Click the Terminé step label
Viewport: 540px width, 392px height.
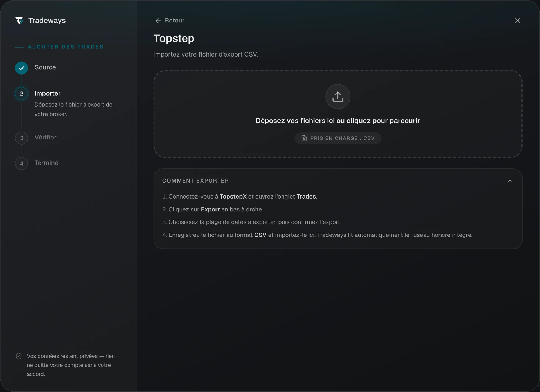(x=46, y=163)
